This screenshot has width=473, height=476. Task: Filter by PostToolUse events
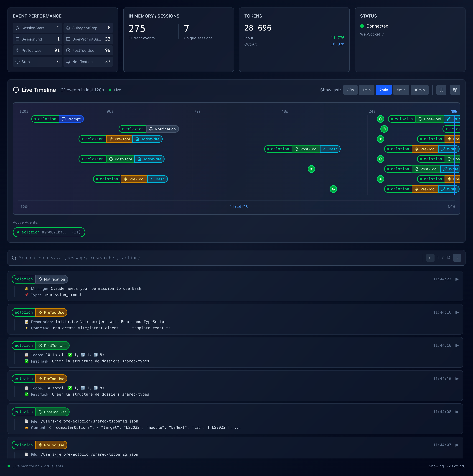coord(88,51)
